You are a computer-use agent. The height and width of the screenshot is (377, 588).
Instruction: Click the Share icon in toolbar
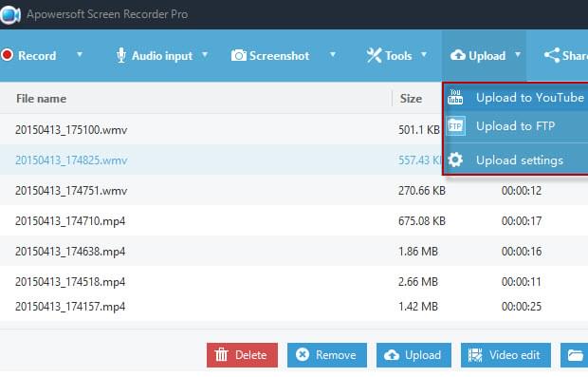point(552,55)
